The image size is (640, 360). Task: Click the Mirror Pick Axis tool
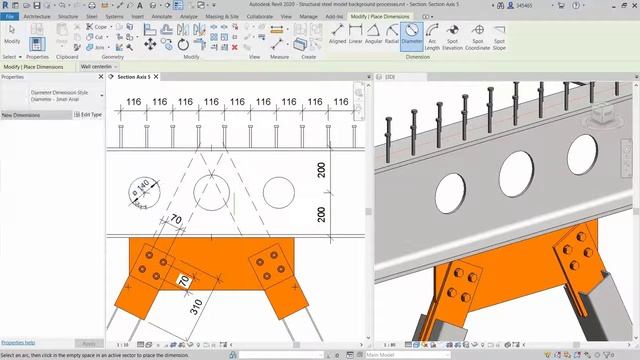[183, 29]
